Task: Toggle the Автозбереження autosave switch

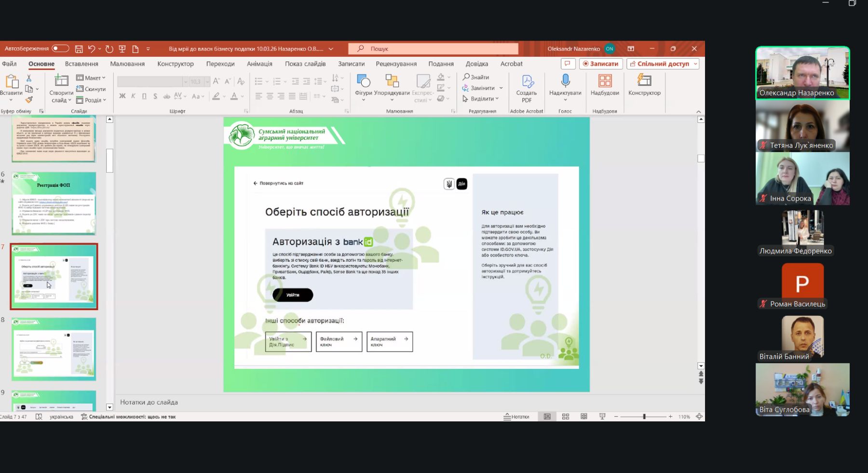Action: (x=61, y=48)
